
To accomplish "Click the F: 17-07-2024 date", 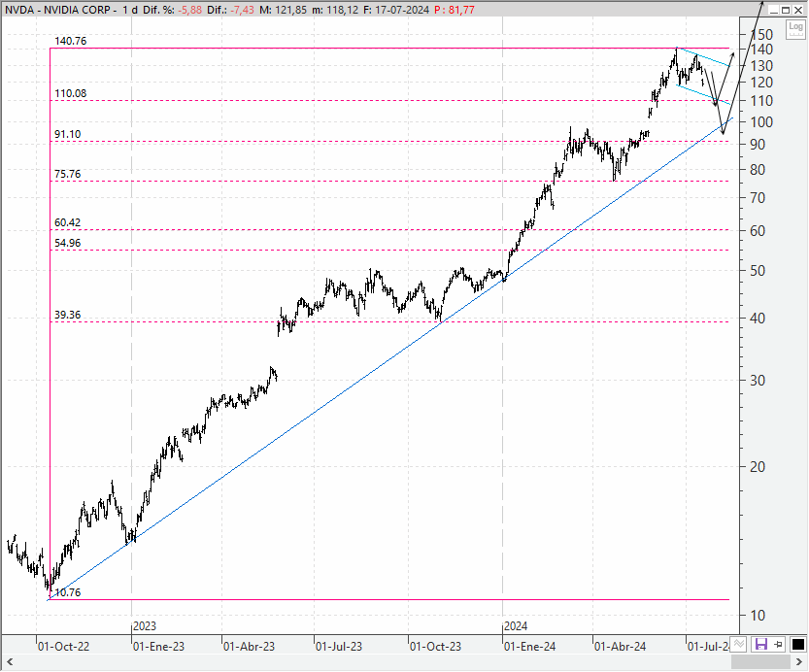I will 395,10.
